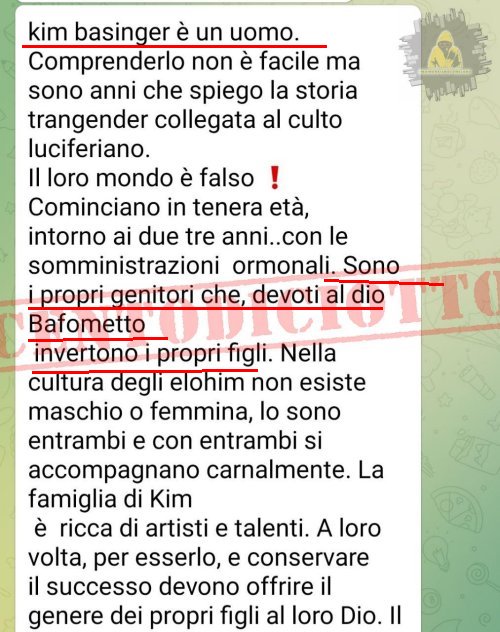The image size is (500, 632).
Task: Click the text 'volta, per esserlo, e conservare'
Action: tap(198, 558)
